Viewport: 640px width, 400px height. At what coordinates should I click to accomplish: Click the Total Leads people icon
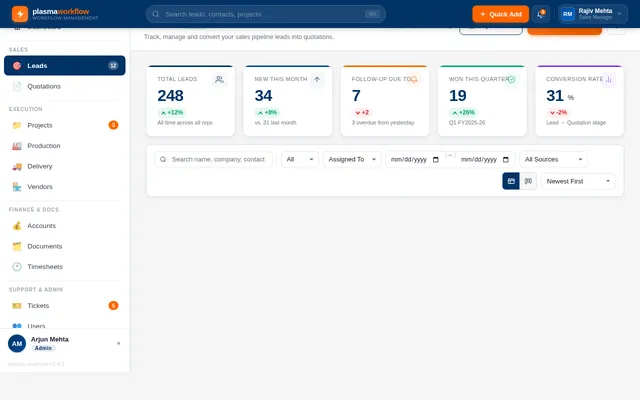pos(220,80)
